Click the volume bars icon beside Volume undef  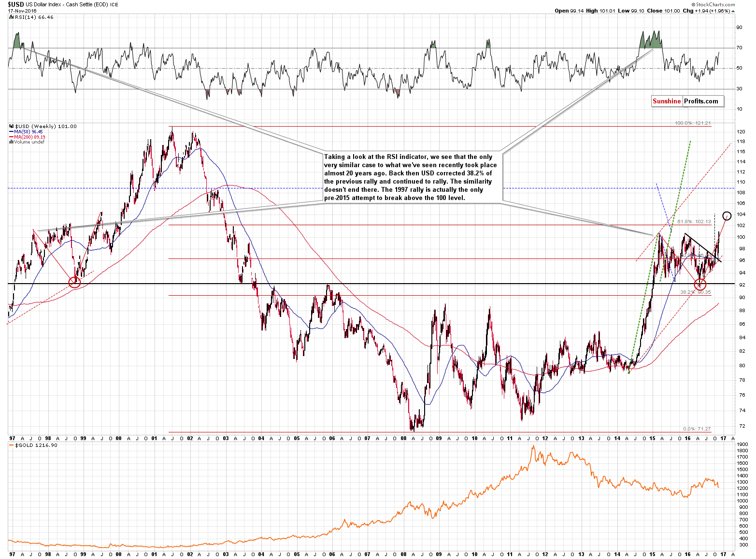(x=11, y=142)
